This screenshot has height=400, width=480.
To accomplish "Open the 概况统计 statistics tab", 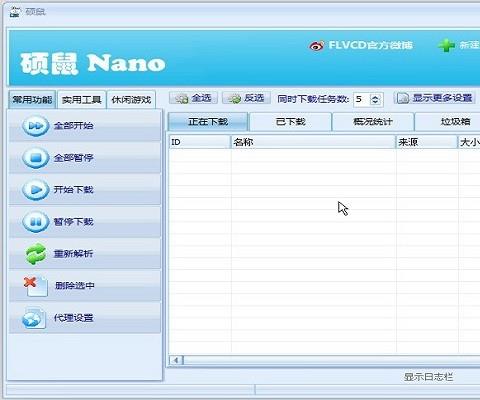I will pos(373,122).
